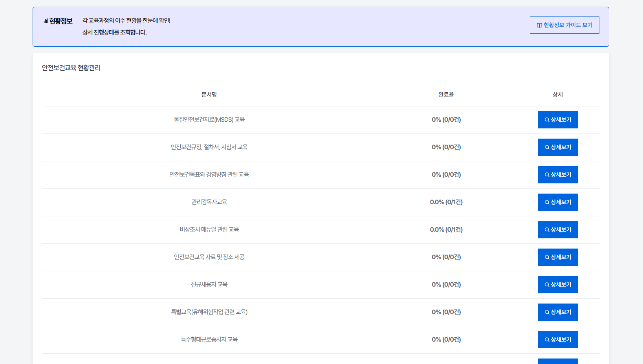
Task: Select the 관리감독자교육 document name
Action: click(x=209, y=202)
